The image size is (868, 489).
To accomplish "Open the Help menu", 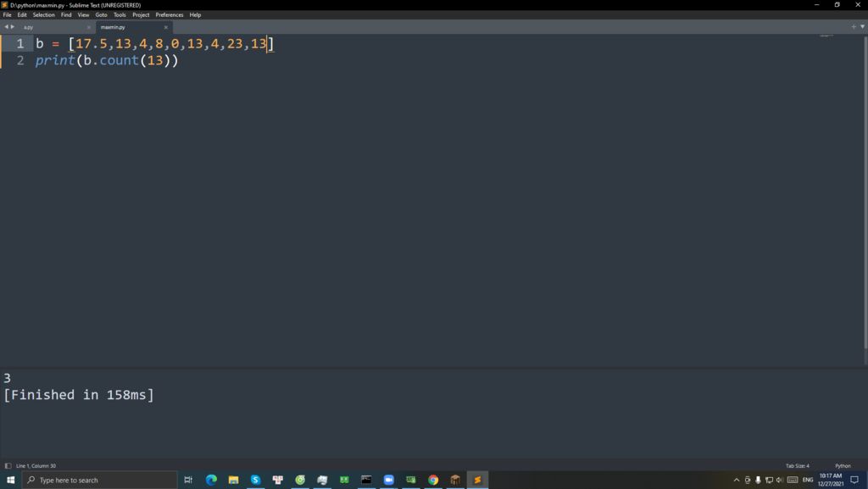I will click(195, 15).
